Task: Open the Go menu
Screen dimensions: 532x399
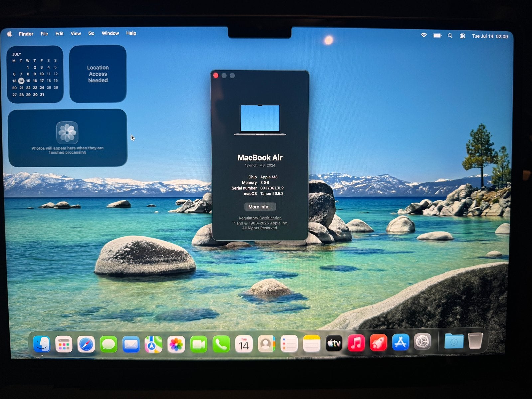Action: coord(91,33)
